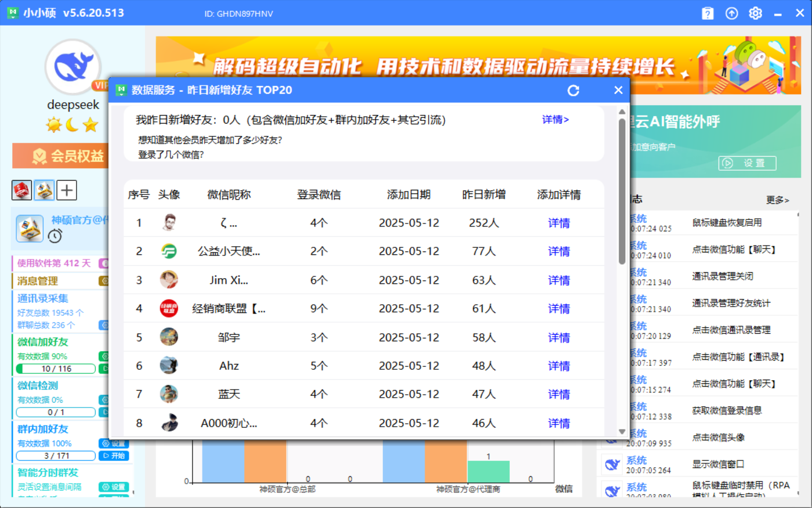Click Ahz's avatar in row 6
The image size is (812, 508).
(169, 365)
